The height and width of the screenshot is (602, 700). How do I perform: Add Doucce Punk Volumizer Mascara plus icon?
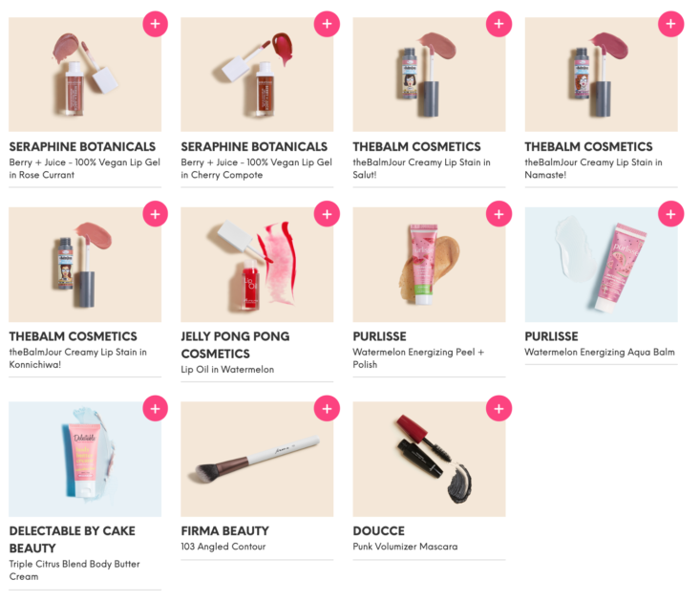[x=498, y=408]
